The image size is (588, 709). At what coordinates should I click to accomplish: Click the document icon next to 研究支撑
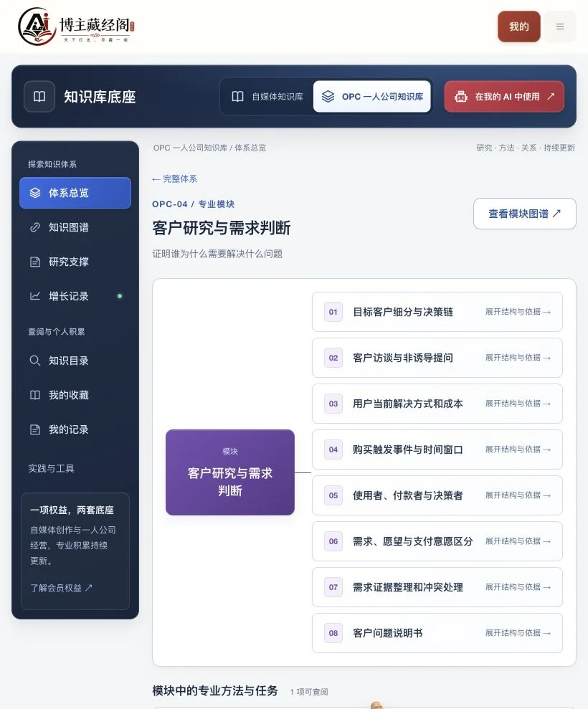pyautogui.click(x=35, y=262)
